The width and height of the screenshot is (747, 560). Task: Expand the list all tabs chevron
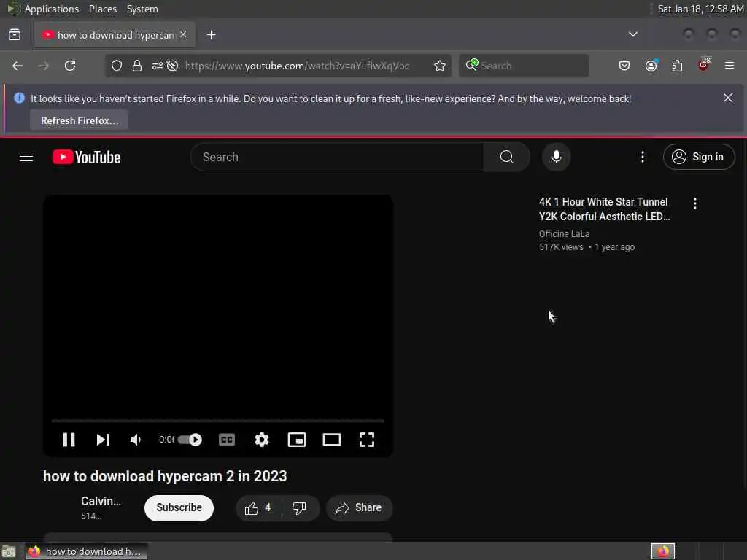633,34
